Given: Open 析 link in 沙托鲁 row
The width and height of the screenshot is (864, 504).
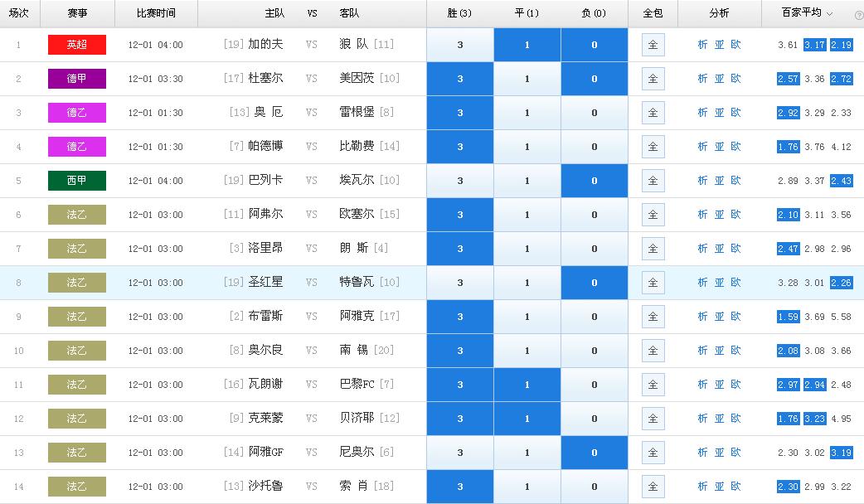Looking at the screenshot, I should tap(702, 487).
